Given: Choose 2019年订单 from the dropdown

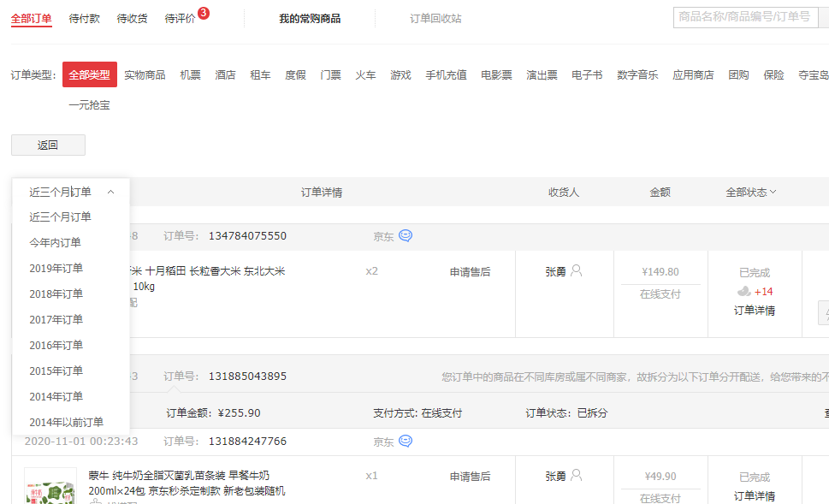Looking at the screenshot, I should point(56,268).
